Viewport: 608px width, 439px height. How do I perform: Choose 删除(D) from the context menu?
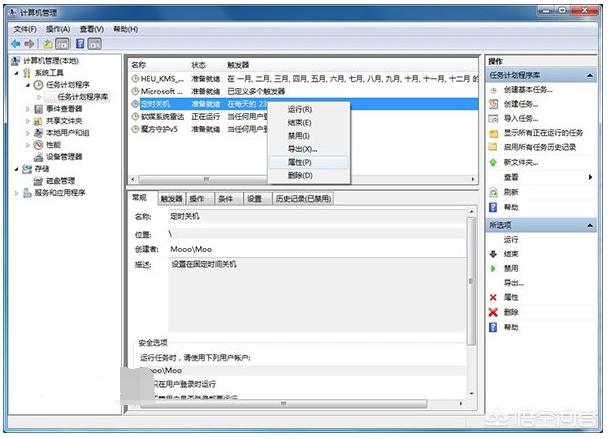(x=309, y=175)
